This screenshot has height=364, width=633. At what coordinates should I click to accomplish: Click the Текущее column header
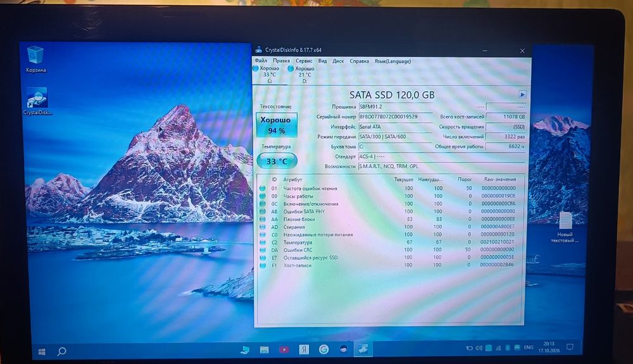pos(404,180)
